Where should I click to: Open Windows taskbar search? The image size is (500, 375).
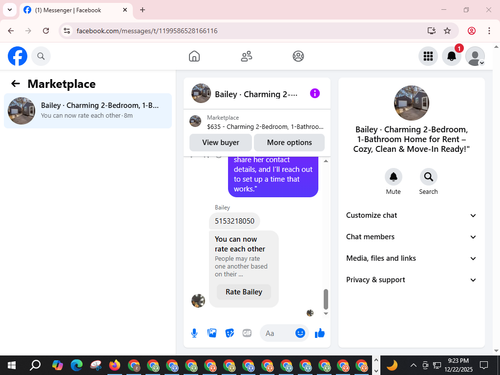[x=35, y=365]
